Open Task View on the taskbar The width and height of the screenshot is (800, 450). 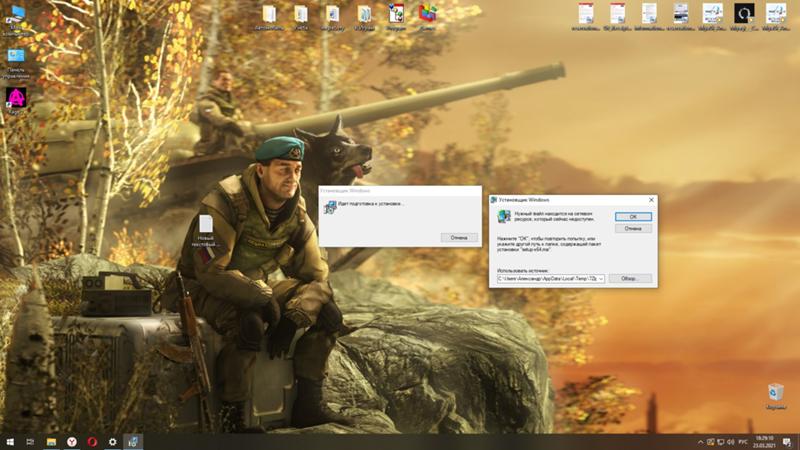(30, 442)
